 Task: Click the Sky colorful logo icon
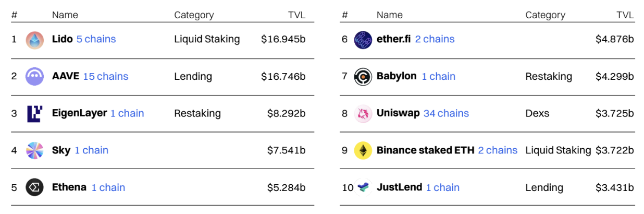click(x=35, y=150)
